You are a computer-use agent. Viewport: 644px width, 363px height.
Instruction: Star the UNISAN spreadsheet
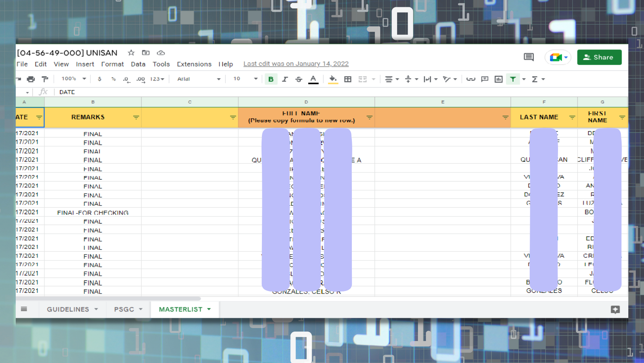pyautogui.click(x=131, y=53)
